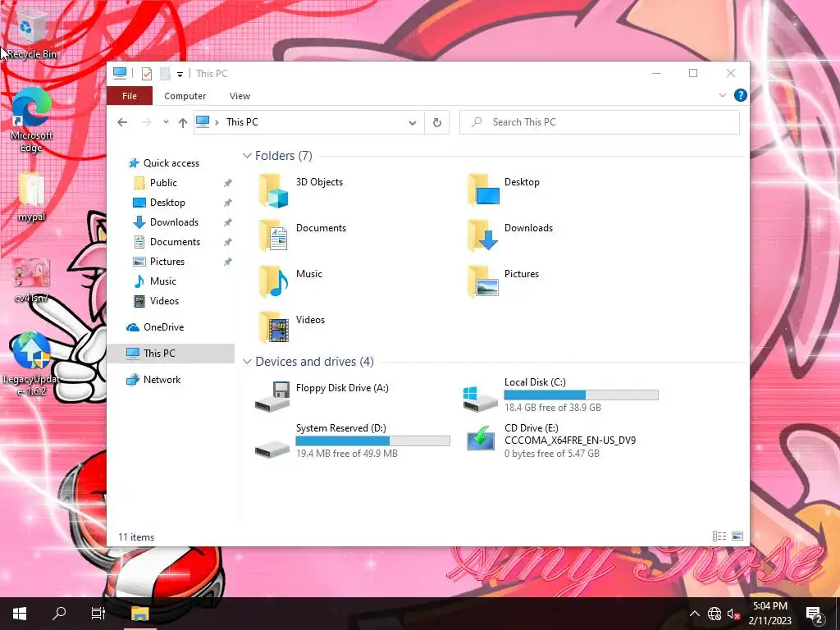Image resolution: width=840 pixels, height=630 pixels.
Task: Select the mypal folder on desktop
Action: [x=31, y=197]
